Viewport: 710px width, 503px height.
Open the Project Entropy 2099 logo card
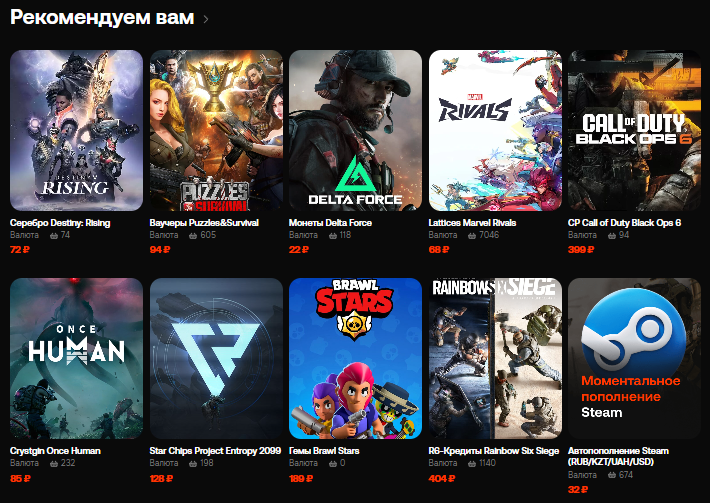[x=216, y=359]
